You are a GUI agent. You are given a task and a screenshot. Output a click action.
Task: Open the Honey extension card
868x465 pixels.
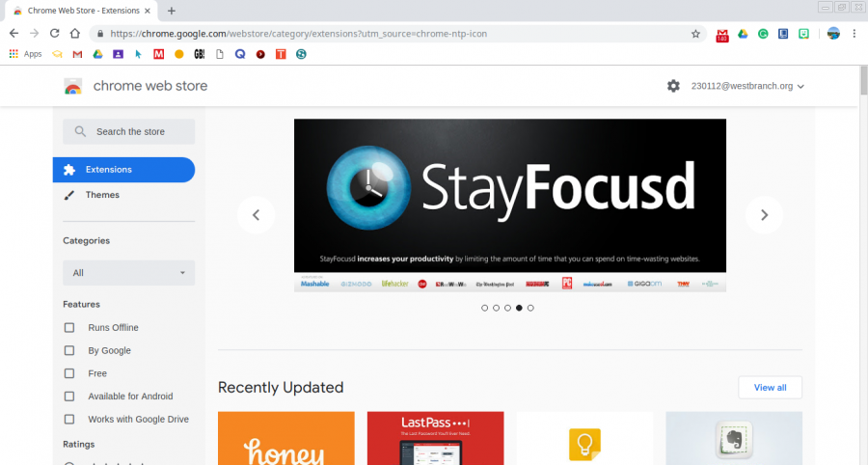pyautogui.click(x=286, y=438)
